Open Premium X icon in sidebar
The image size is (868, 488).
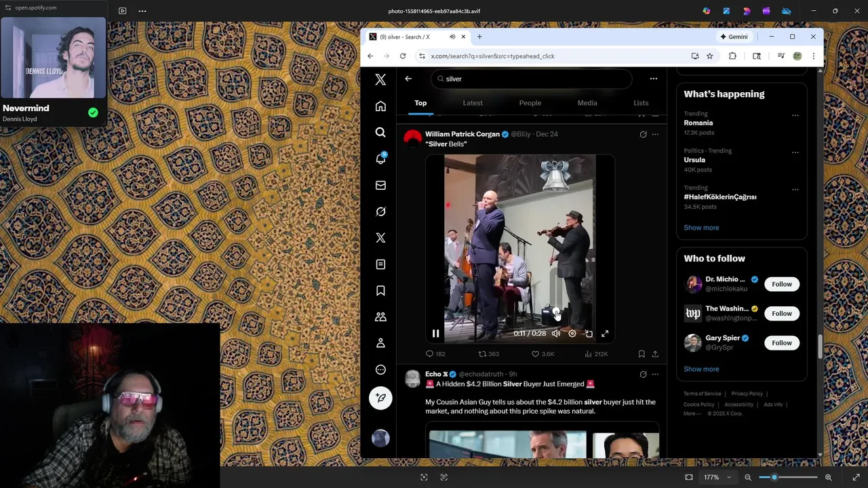coord(380,238)
